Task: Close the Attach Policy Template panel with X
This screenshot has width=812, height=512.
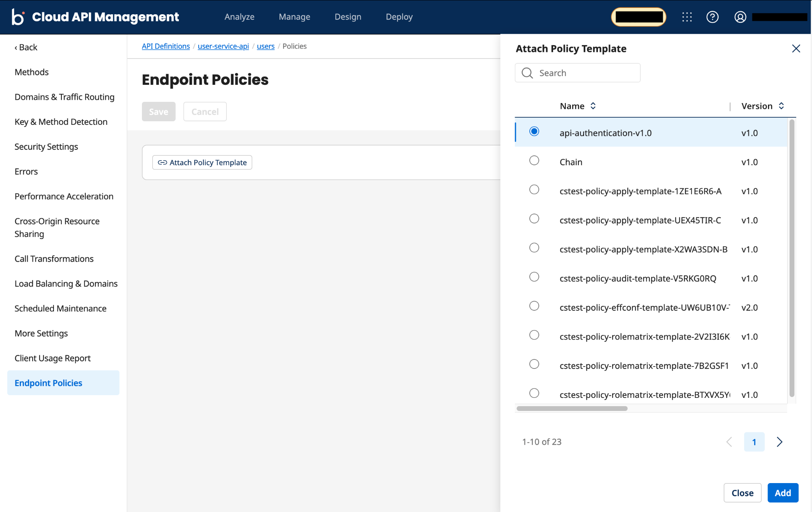Action: click(796, 48)
